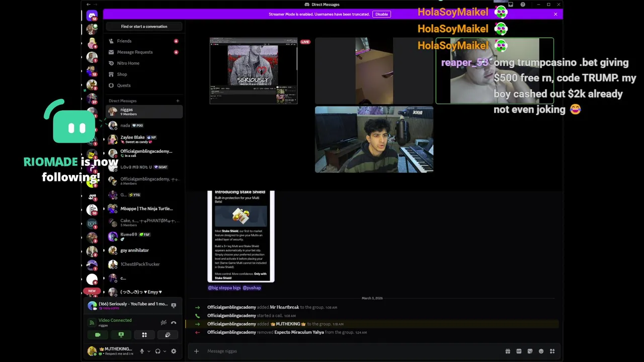Image resolution: width=644 pixels, height=362 pixels.
Task: Open the help question mark icon
Action: pos(523,5)
